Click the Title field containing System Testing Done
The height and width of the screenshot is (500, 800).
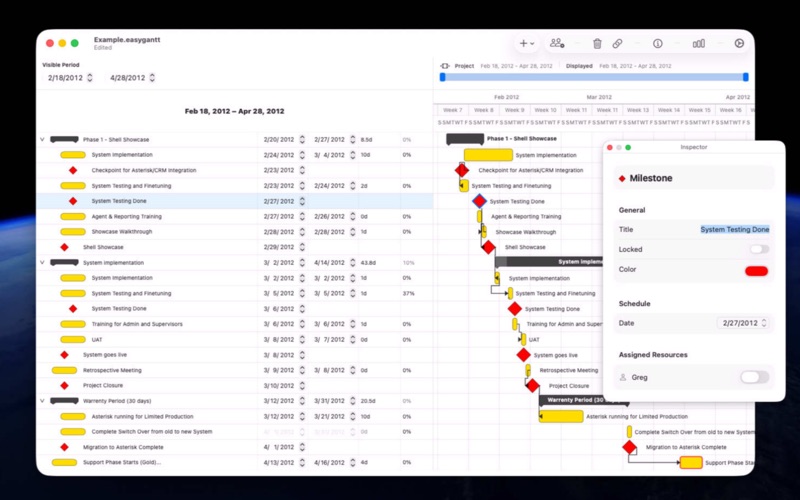735,230
